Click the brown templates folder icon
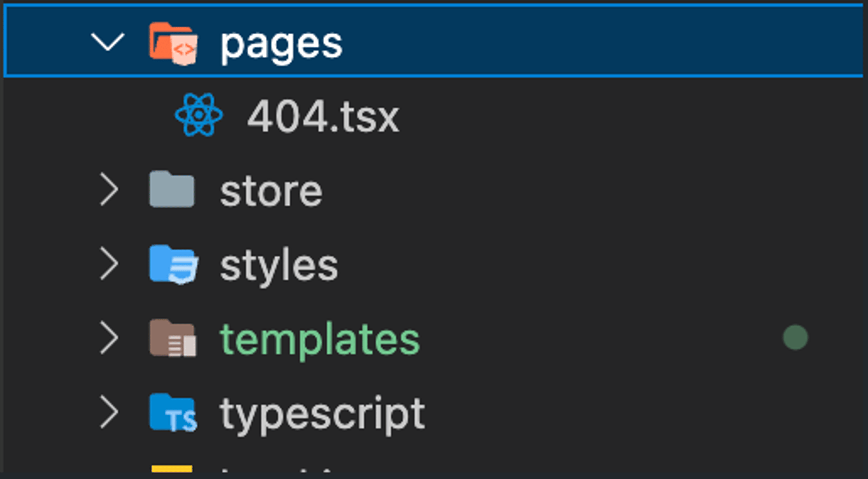 coord(173,338)
